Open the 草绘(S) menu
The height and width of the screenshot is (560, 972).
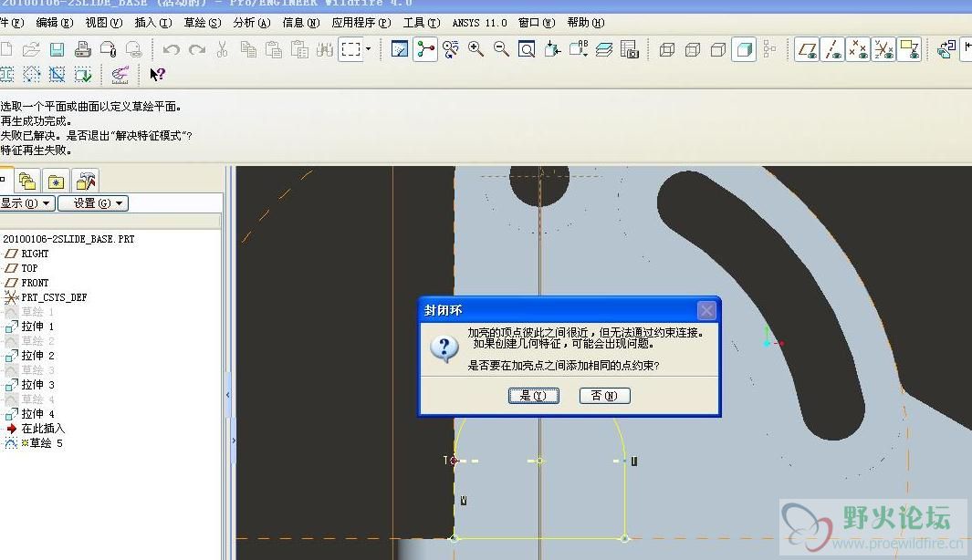[202, 23]
